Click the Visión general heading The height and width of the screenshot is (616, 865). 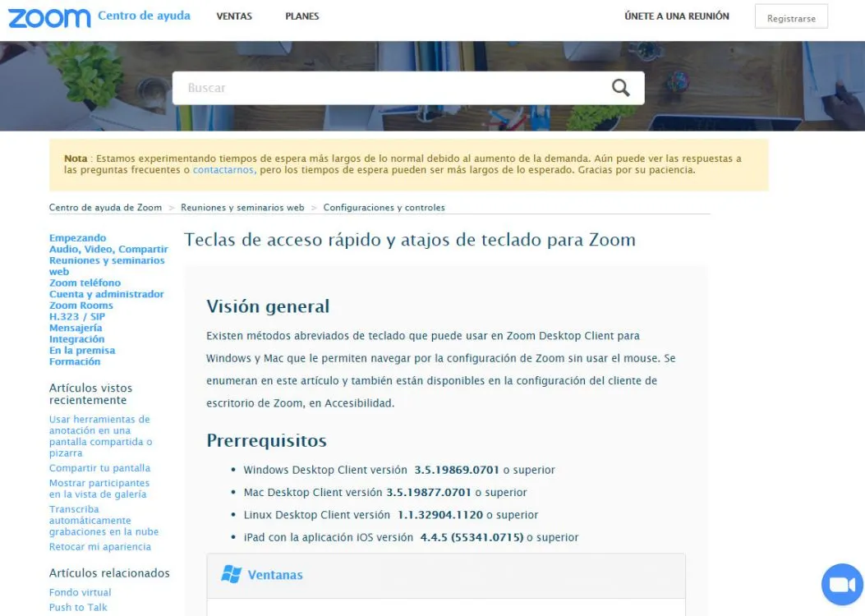268,306
